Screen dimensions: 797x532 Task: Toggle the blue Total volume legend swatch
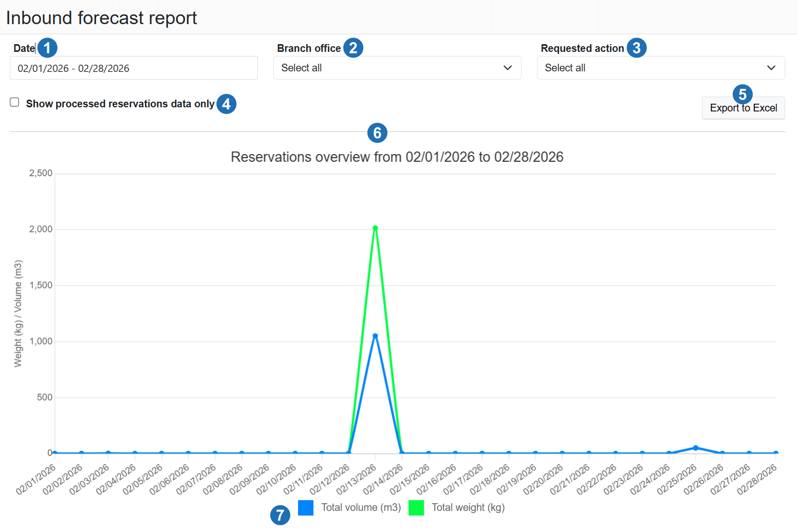(306, 508)
